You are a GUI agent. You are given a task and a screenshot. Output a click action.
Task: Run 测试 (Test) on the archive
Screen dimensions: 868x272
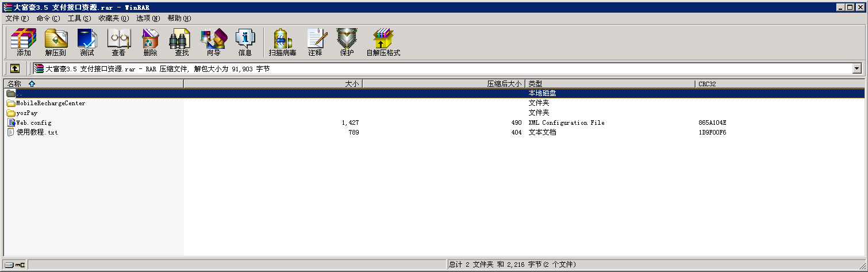point(87,42)
